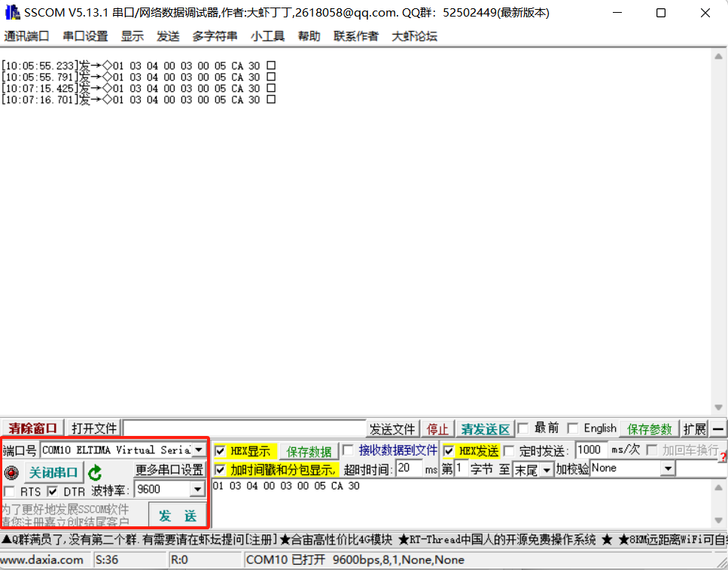Click the 停止 button
728x570 pixels.
tap(437, 428)
